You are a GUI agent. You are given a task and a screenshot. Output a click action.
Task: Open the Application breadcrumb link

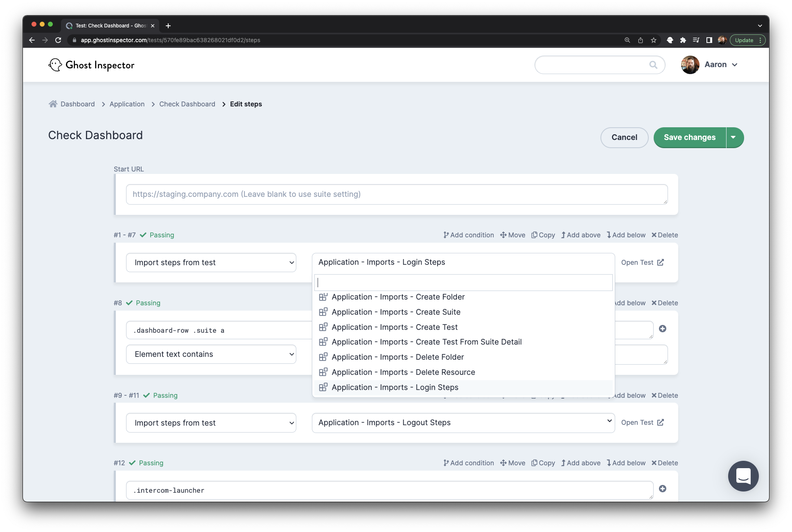[127, 104]
